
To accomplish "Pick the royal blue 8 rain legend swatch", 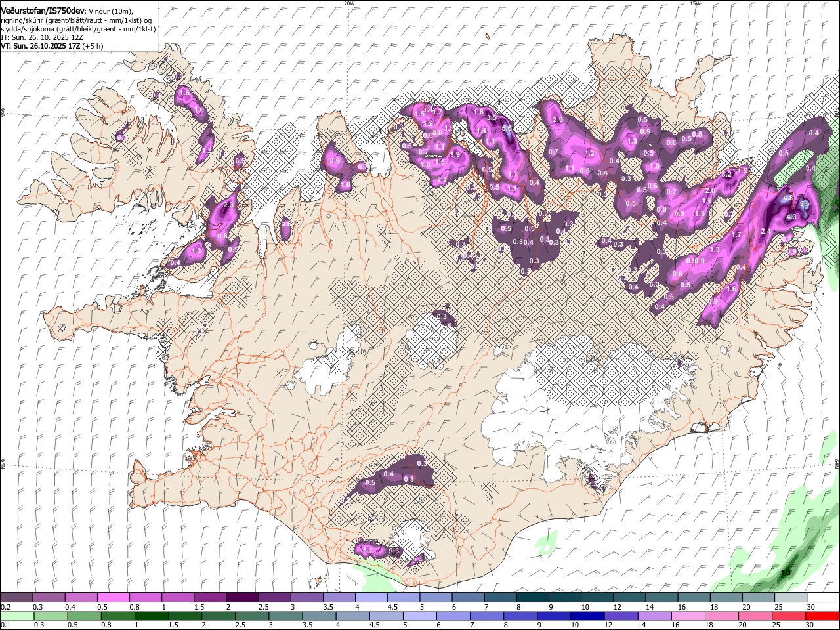I will click(x=521, y=616).
